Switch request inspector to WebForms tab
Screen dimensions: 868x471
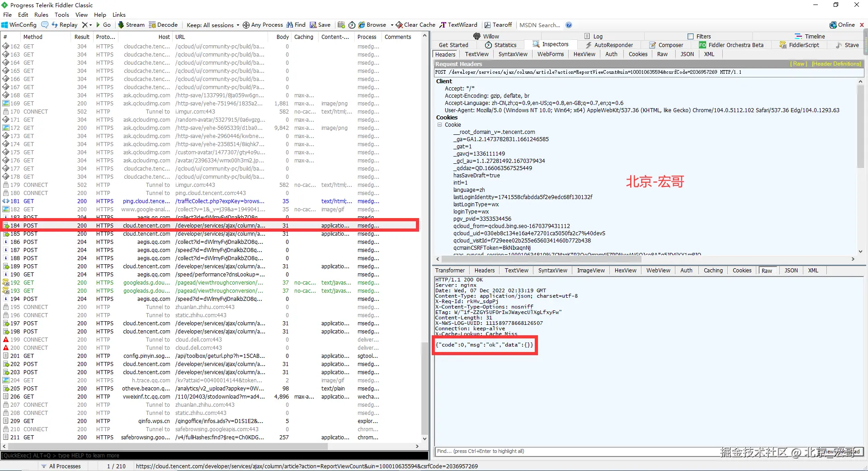(x=551, y=54)
